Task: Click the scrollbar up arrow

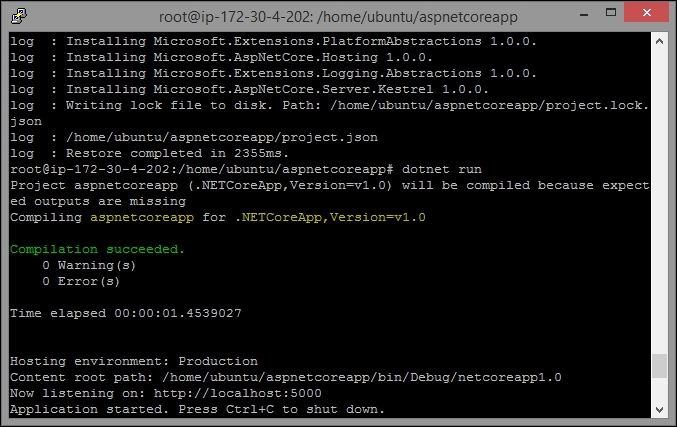Action: coord(659,41)
